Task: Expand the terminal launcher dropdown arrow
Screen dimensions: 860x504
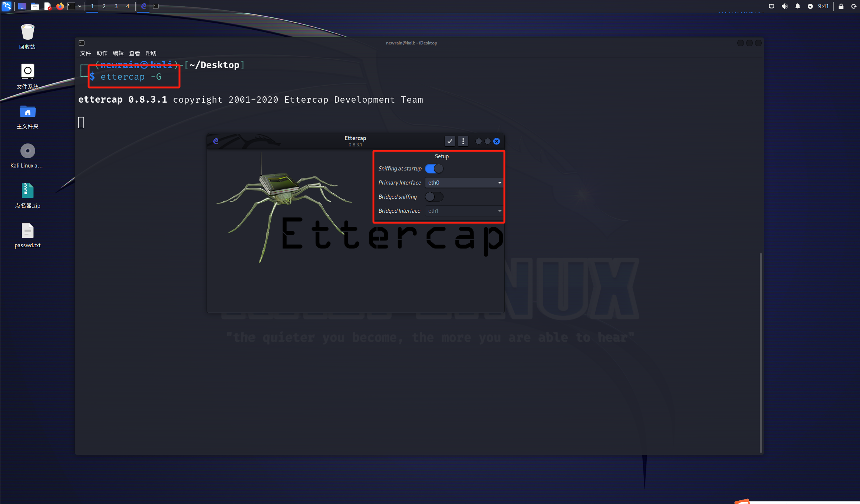Action: pyautogui.click(x=80, y=6)
